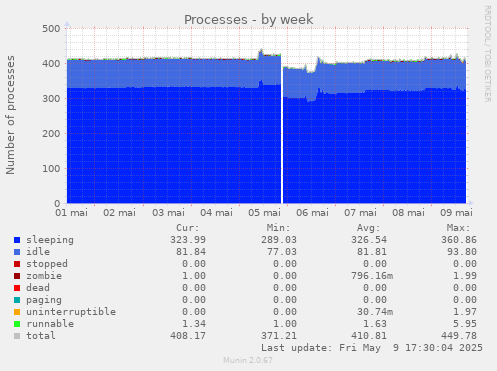Click the 'uninterruptible' legend label
The height and width of the screenshot is (371, 497).
click(71, 312)
